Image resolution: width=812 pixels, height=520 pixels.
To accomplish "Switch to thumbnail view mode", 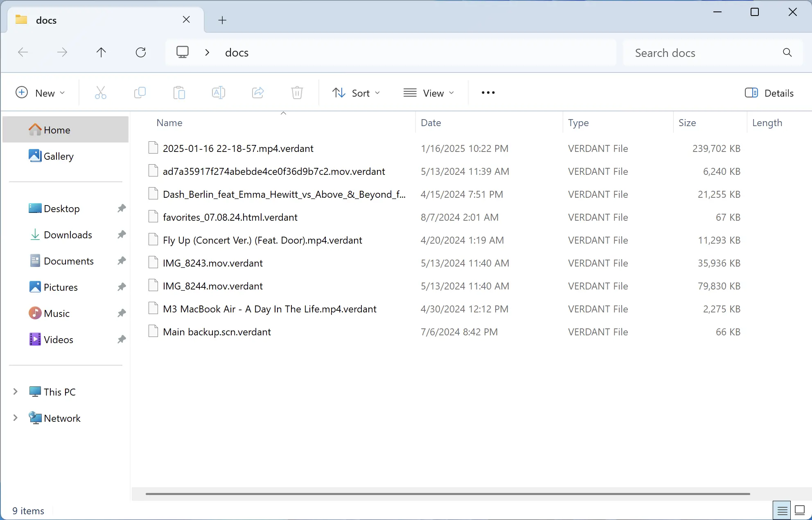I will [799, 510].
